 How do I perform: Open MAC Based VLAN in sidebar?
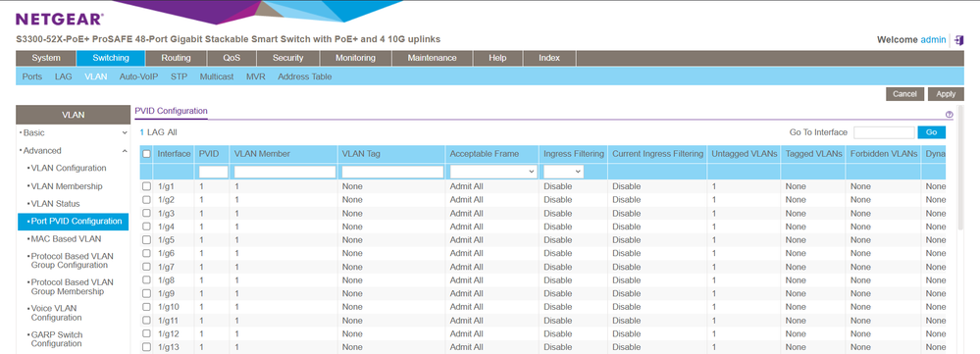click(66, 239)
